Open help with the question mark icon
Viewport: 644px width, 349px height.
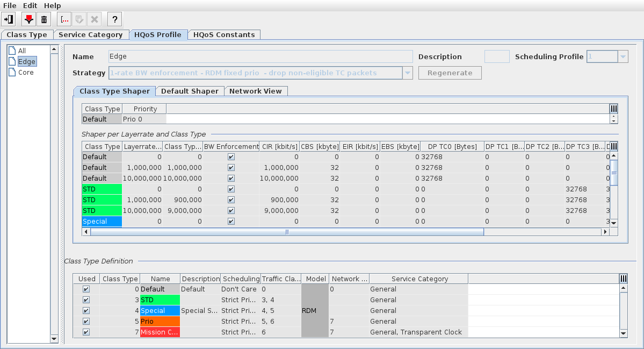[114, 19]
